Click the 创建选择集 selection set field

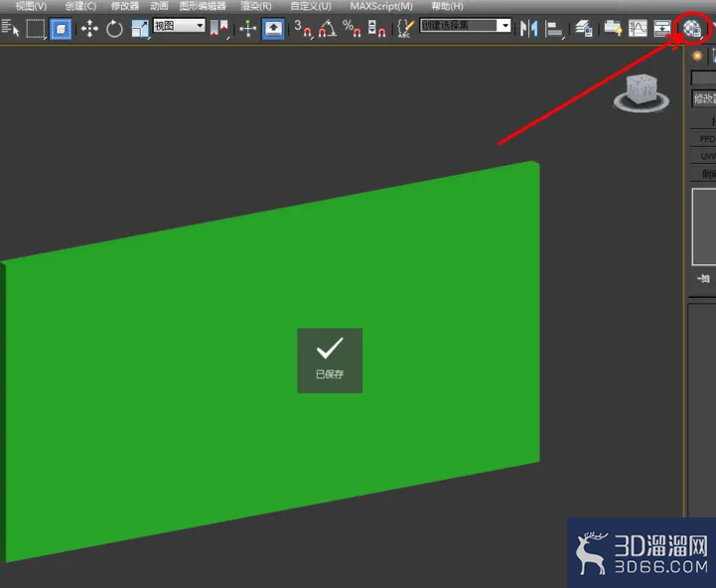pyautogui.click(x=459, y=26)
